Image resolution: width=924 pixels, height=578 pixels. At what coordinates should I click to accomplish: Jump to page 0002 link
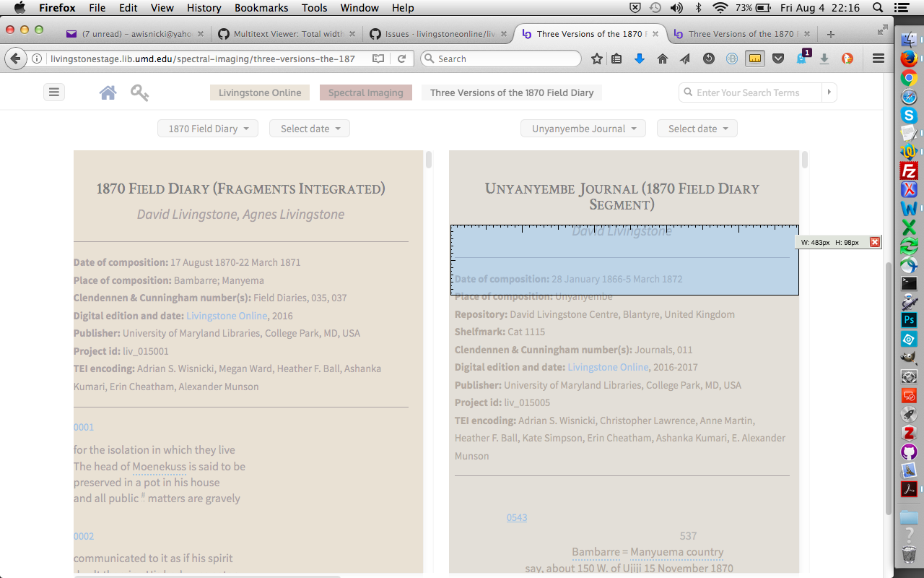(84, 536)
